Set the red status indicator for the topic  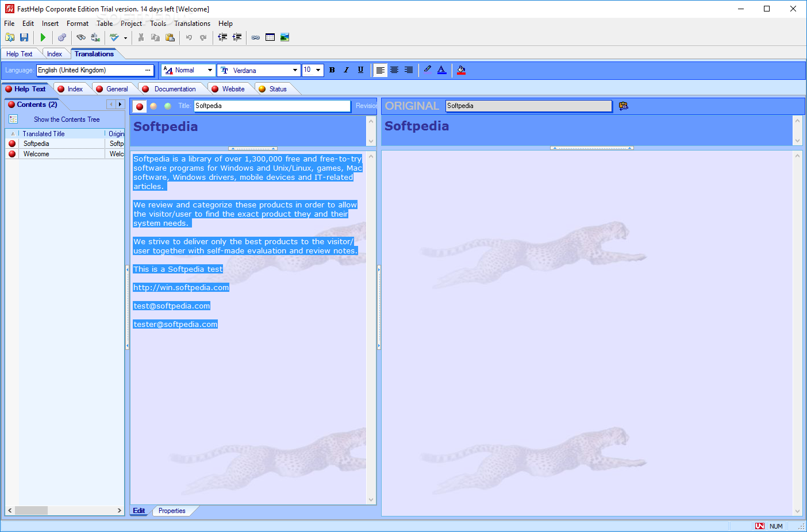tap(140, 106)
